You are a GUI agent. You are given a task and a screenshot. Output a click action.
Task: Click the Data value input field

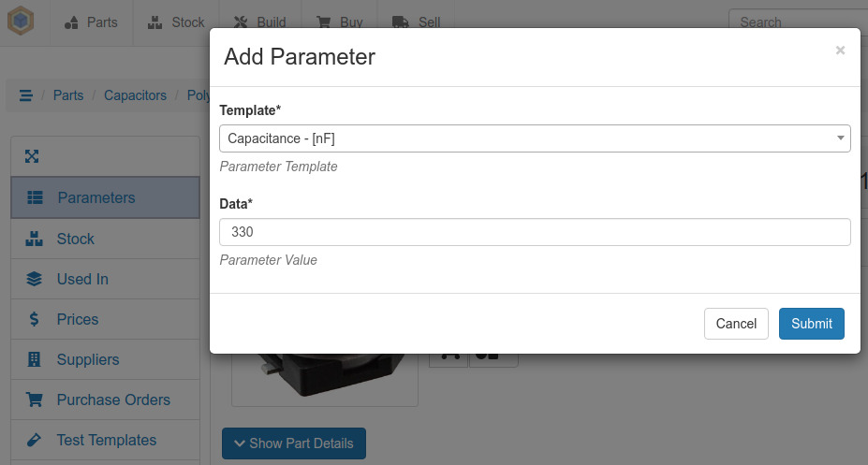pyautogui.click(x=535, y=232)
